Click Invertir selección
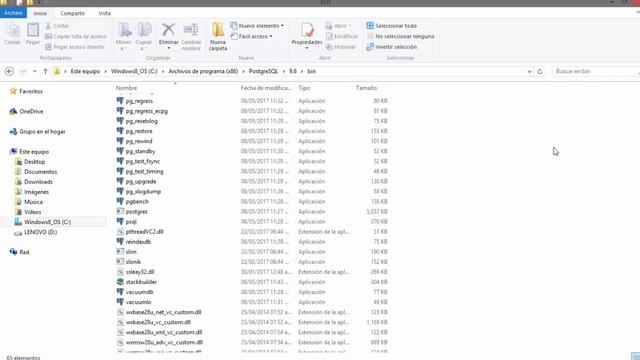Image resolution: width=640 pixels, height=360 pixels. point(391,47)
